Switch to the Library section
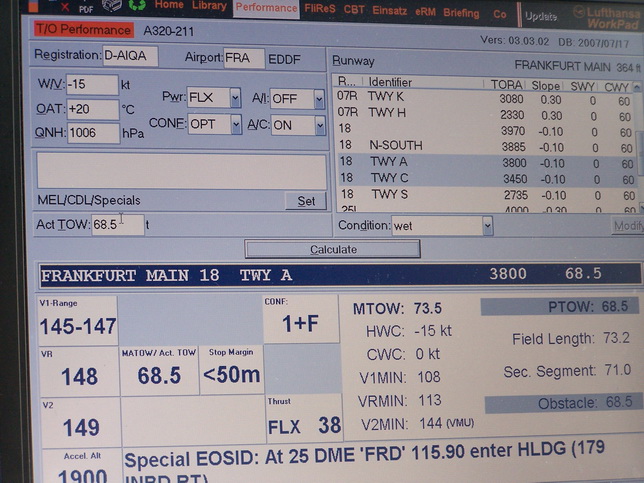 click(209, 6)
